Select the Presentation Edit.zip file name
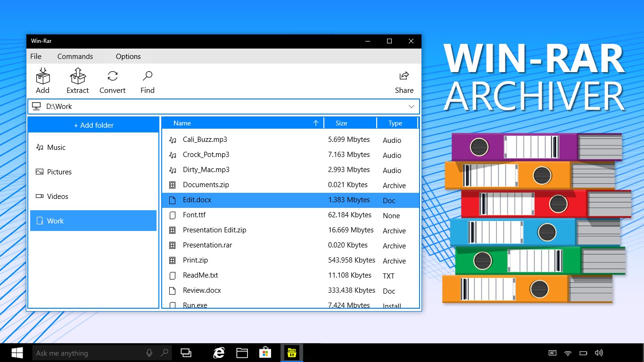Viewport: 644px width, 362px height. coord(215,230)
